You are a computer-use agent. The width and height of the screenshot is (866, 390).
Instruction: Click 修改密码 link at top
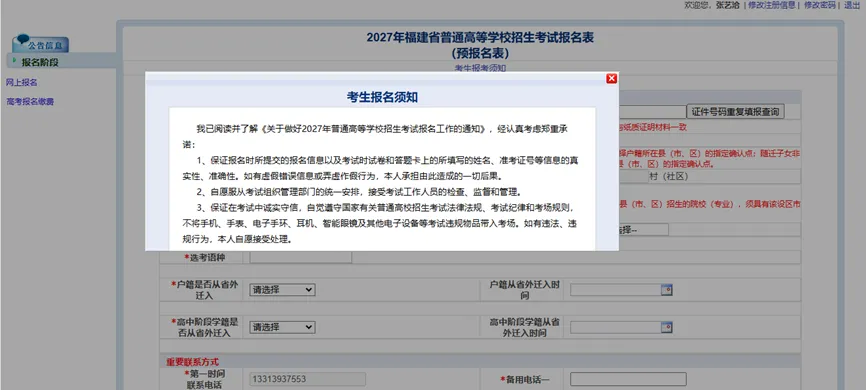(820, 5)
